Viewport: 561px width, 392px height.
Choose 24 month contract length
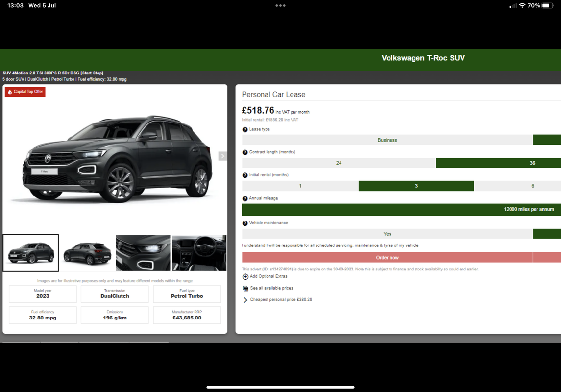pyautogui.click(x=339, y=163)
